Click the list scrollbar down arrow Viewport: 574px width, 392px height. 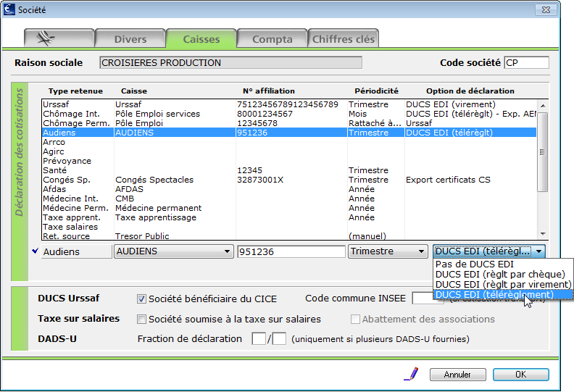tap(543, 234)
